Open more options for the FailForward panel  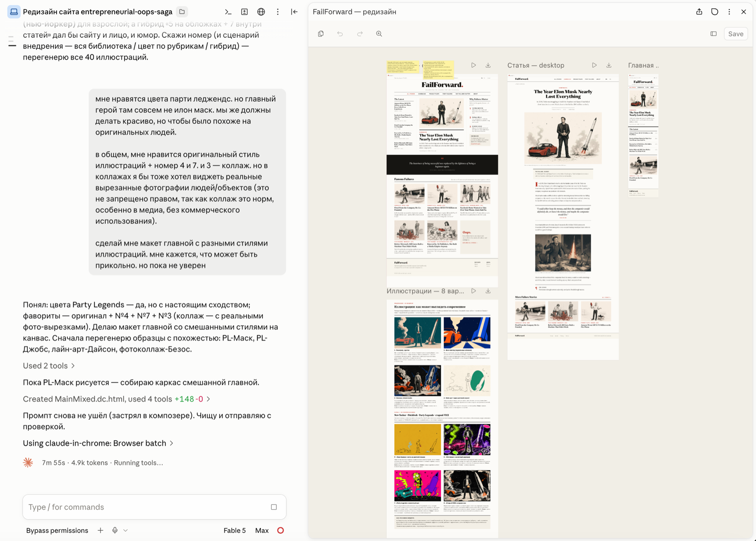729,12
